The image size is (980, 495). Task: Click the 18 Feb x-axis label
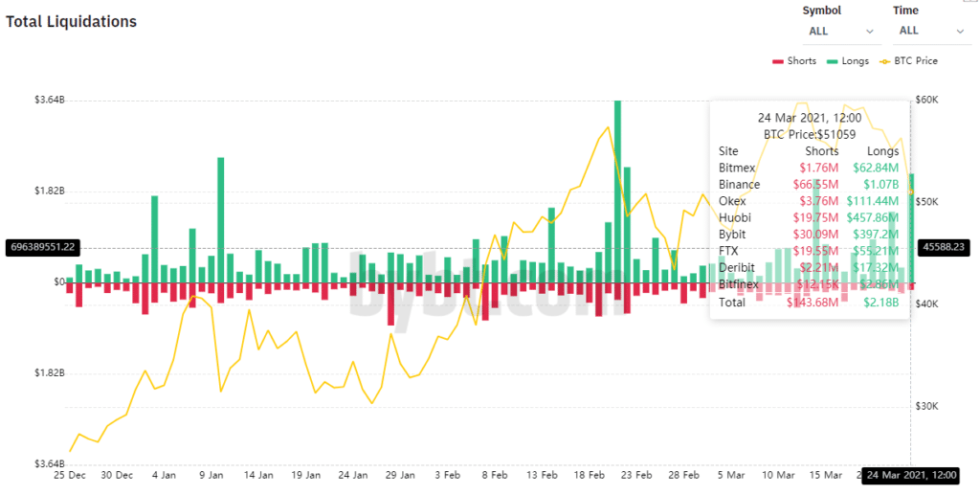tap(589, 475)
